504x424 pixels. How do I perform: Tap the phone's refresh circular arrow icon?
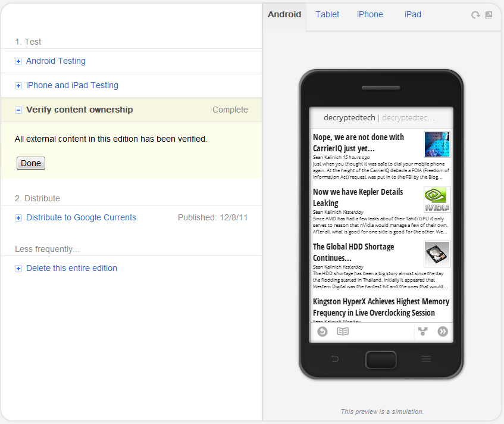point(323,331)
